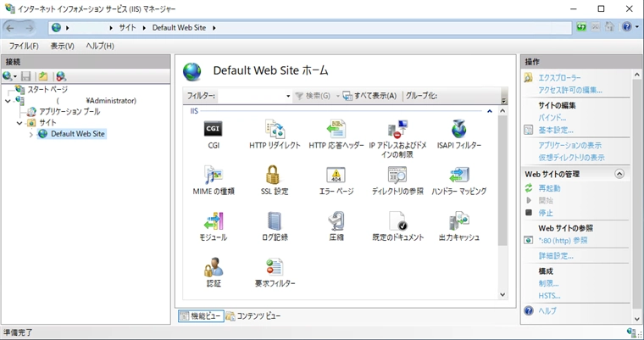Open HTTP リダイレクト feature
The width and height of the screenshot is (644, 340).
275,135
